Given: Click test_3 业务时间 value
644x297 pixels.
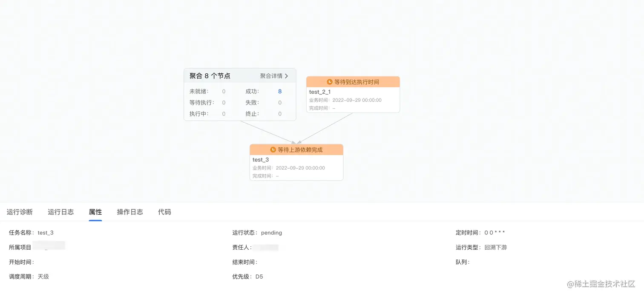Looking at the screenshot, I should pos(300,168).
